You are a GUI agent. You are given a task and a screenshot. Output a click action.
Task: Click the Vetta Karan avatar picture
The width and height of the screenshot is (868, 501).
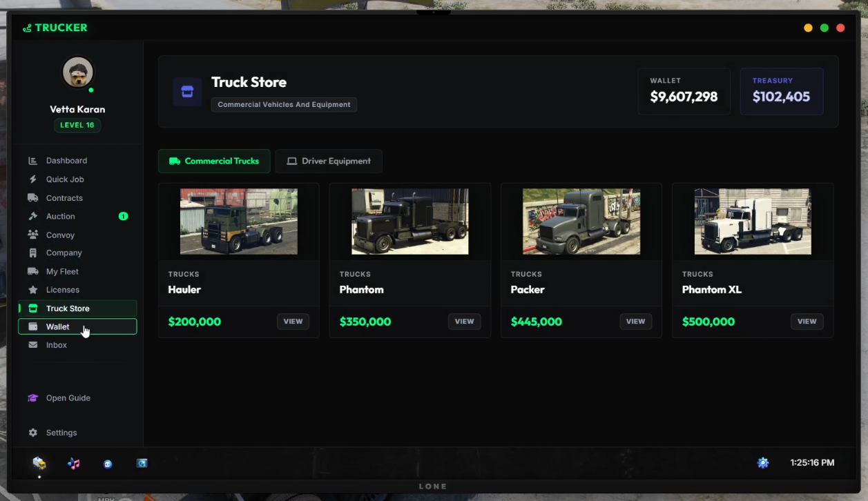click(x=78, y=72)
